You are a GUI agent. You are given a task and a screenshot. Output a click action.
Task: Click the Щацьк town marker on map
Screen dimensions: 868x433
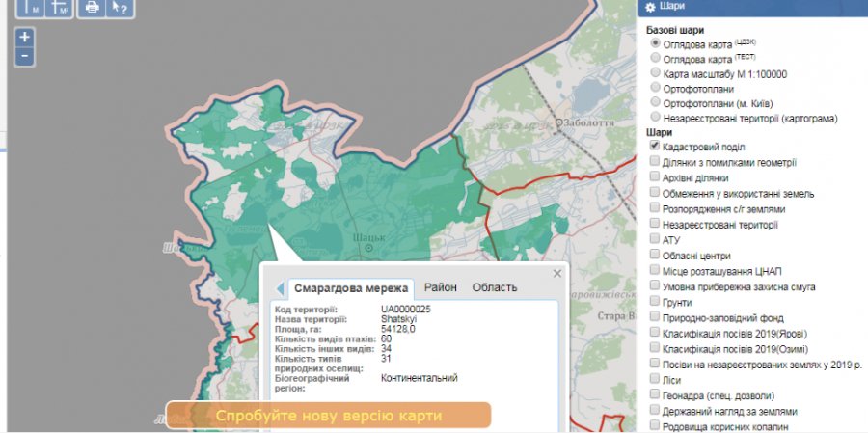click(368, 248)
